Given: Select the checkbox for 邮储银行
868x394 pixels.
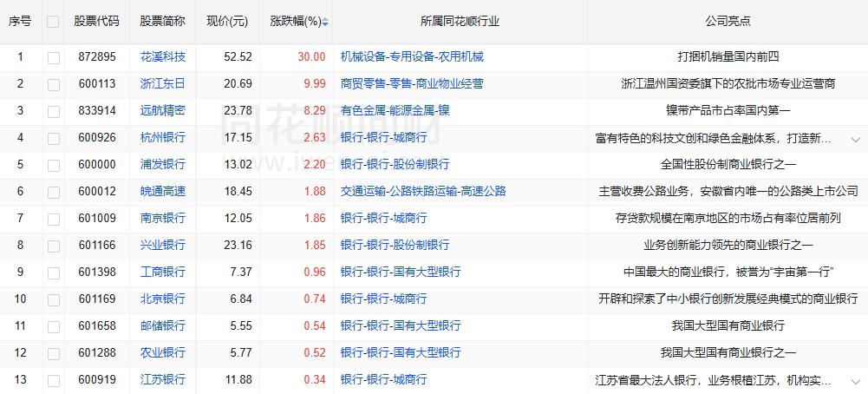Looking at the screenshot, I should coord(54,327).
